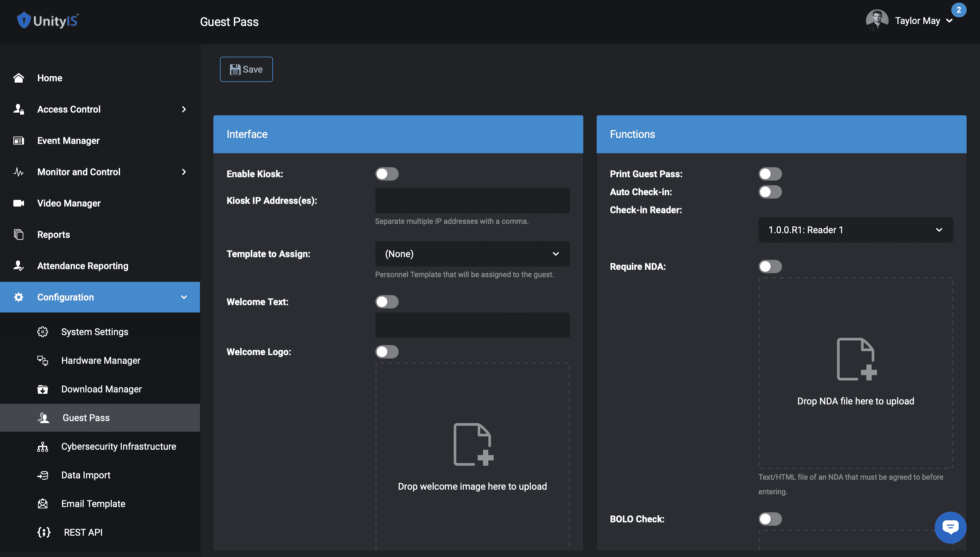Open Data Import link
The height and width of the screenshot is (557, 980).
pos(86,475)
